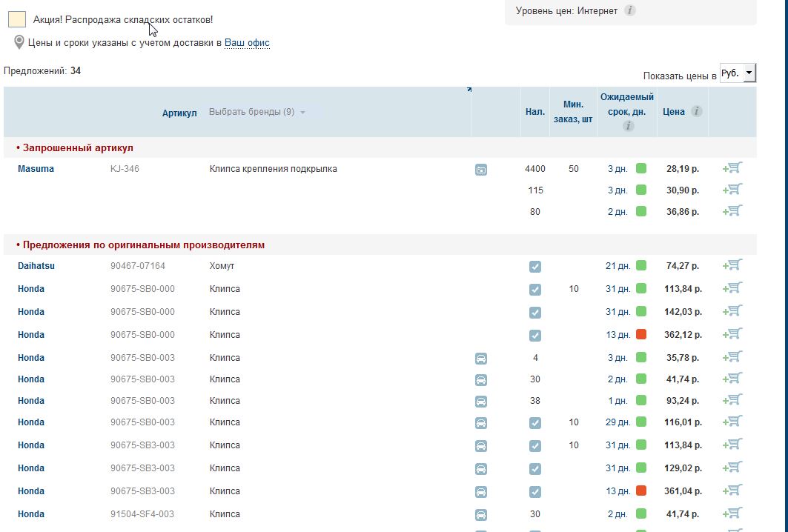Screen dimensions: 788x532
Task: Click the availability checkmark in the Daihatsu row
Action: click(x=535, y=267)
